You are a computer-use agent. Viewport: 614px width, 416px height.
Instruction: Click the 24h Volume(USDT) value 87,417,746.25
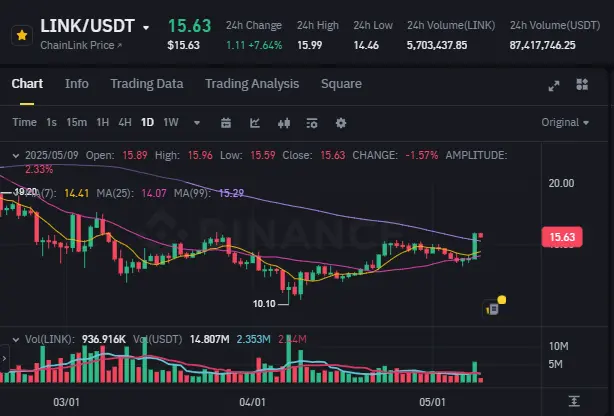(x=543, y=45)
